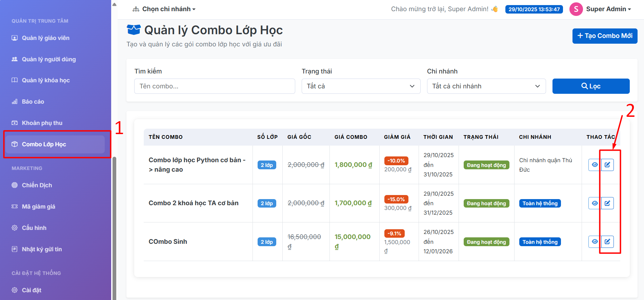
Task: Expand the Chi nhánh filter dropdown
Action: [486, 86]
